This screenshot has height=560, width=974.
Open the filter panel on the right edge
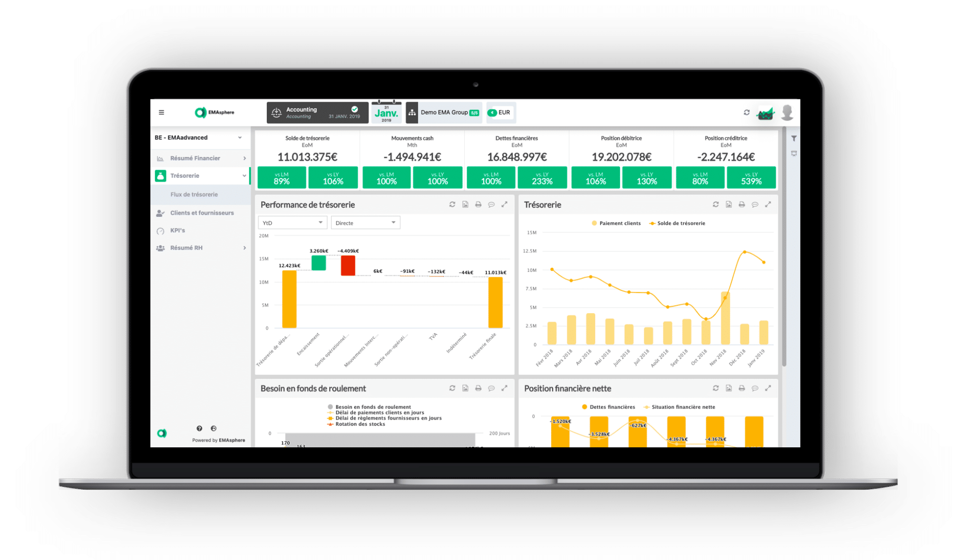pyautogui.click(x=794, y=138)
